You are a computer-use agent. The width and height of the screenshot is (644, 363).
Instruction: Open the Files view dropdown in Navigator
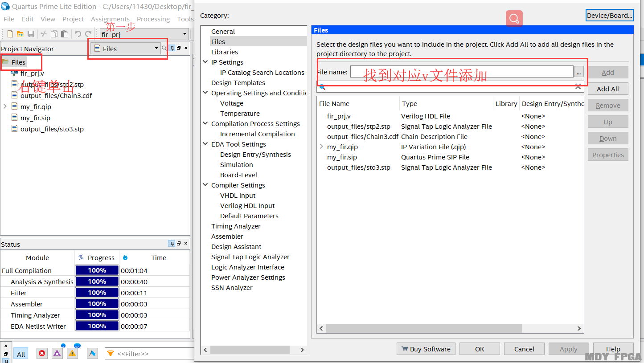click(127, 49)
